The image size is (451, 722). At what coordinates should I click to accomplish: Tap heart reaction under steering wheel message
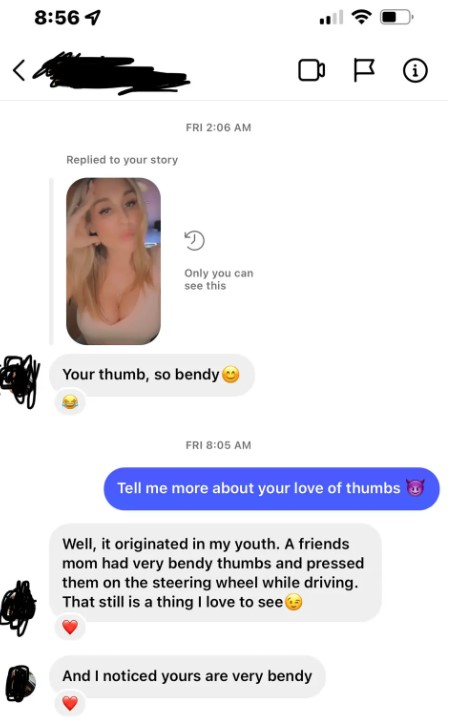[x=70, y=627]
